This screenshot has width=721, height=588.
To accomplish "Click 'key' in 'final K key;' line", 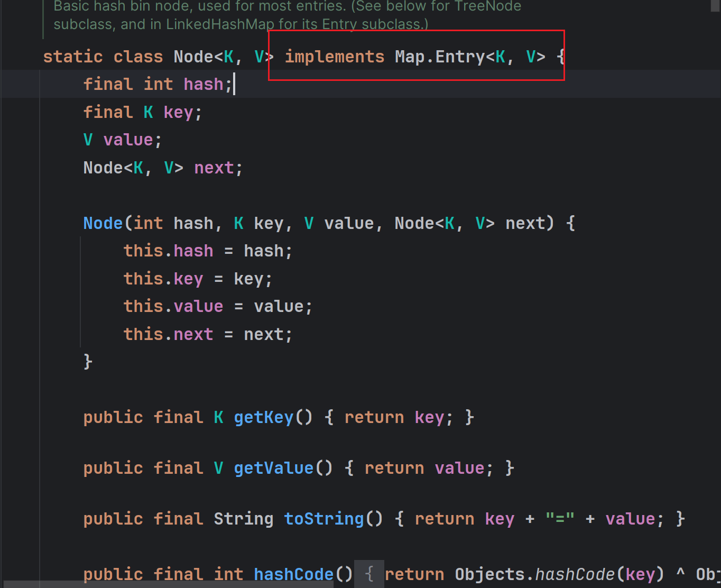I will click(x=179, y=112).
